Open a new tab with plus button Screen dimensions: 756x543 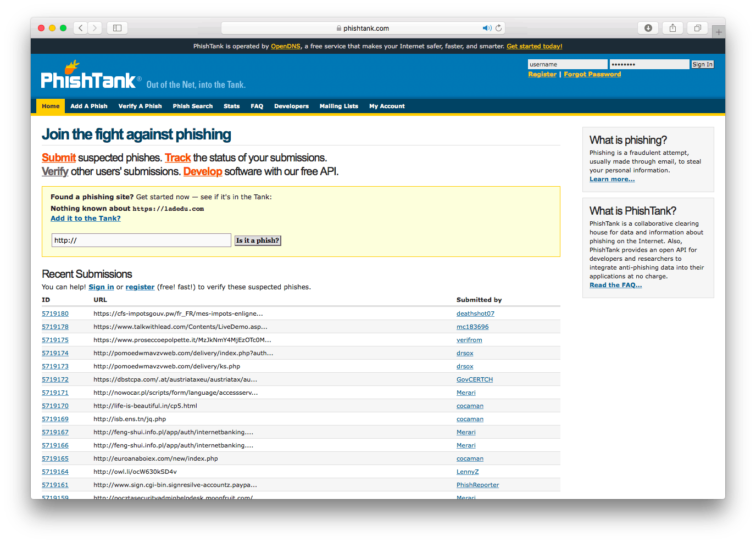(719, 32)
